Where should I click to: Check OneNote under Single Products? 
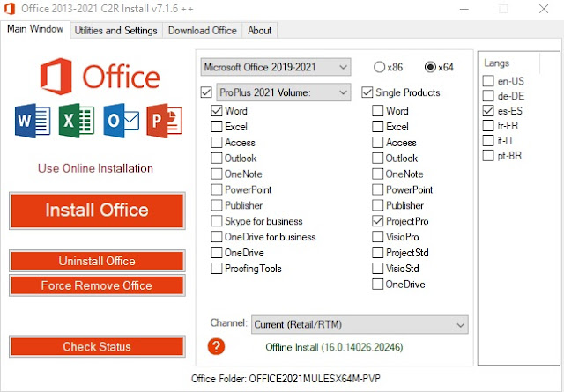tap(378, 174)
